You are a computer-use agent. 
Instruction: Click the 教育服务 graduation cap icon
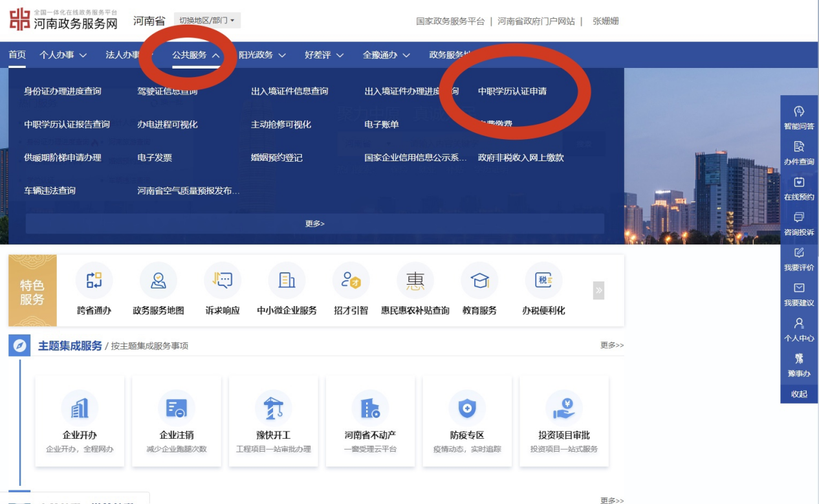point(479,281)
